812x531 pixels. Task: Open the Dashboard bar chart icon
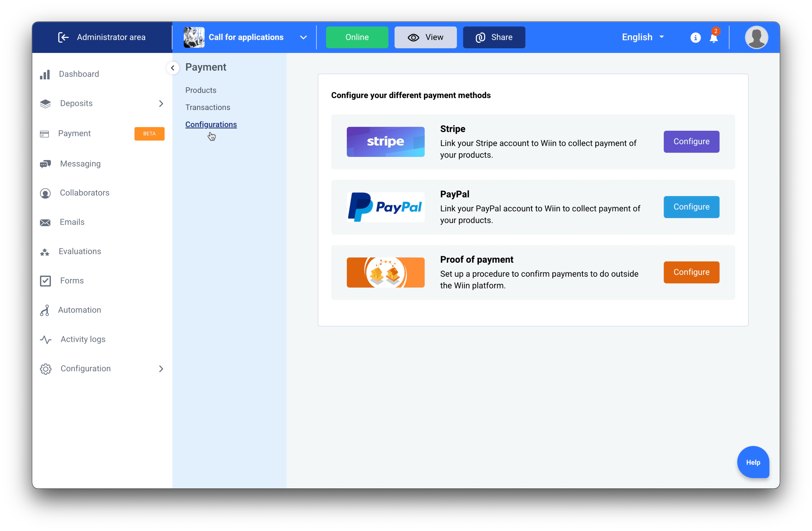click(45, 74)
